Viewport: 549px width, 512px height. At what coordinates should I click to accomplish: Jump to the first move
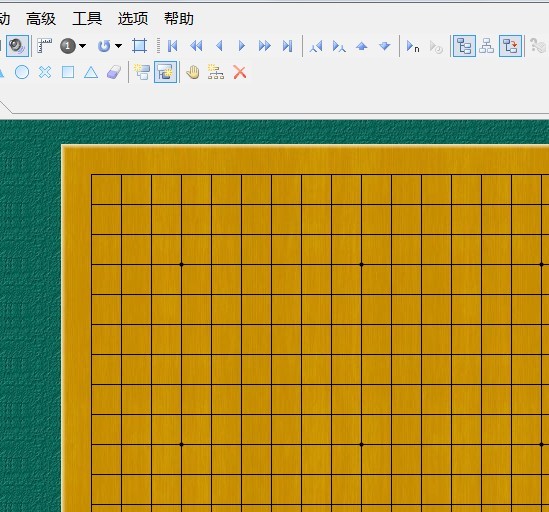[x=173, y=46]
